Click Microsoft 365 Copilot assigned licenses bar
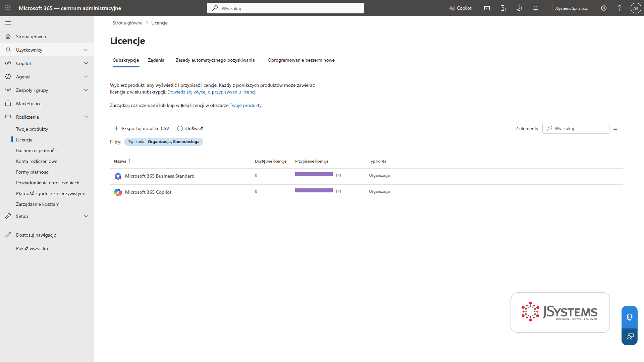Image resolution: width=644 pixels, height=362 pixels. pyautogui.click(x=314, y=190)
